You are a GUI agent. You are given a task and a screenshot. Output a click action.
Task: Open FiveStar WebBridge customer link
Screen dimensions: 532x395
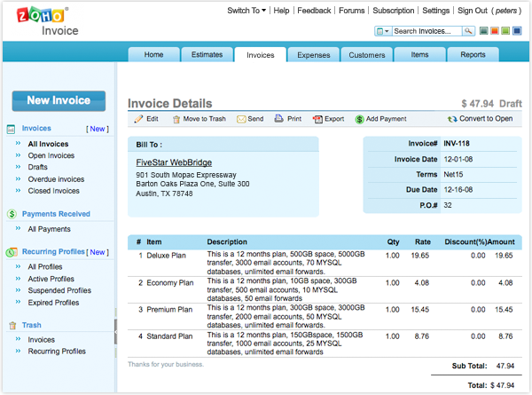point(174,162)
